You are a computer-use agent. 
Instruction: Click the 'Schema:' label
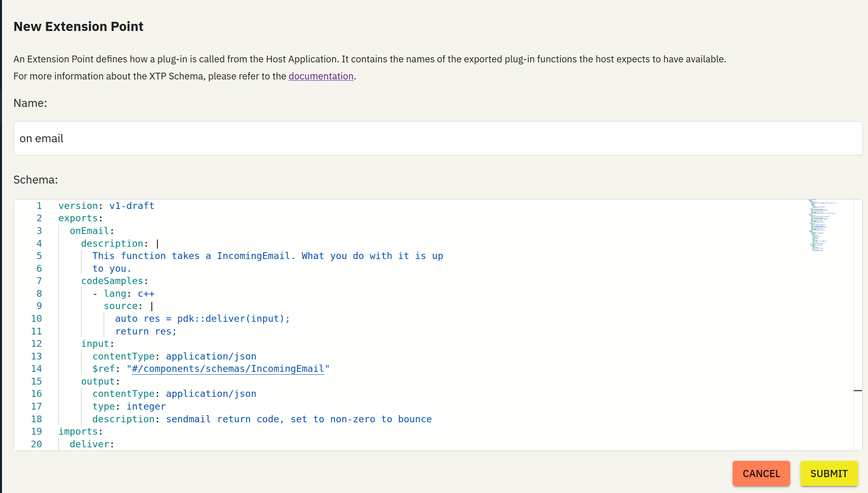coord(36,180)
